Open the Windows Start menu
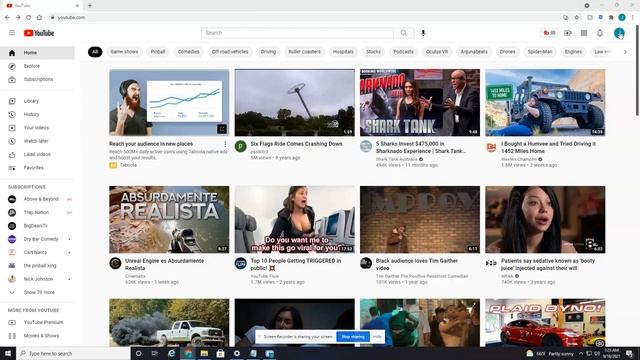 [8, 353]
